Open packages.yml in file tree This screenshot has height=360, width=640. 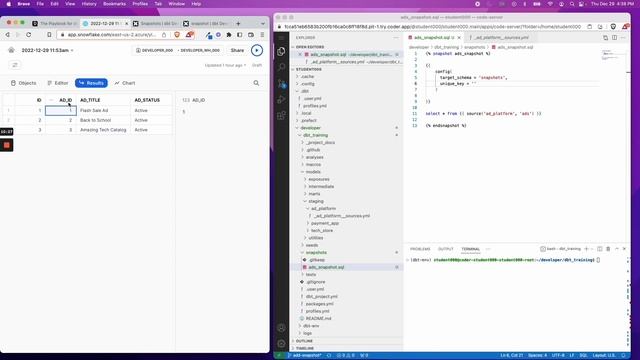pos(319,304)
